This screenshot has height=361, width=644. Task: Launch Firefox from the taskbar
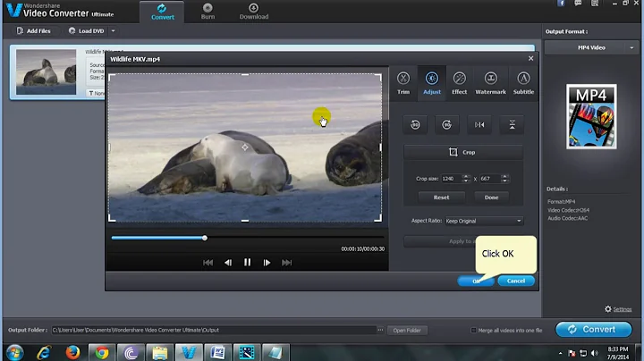tap(73, 353)
